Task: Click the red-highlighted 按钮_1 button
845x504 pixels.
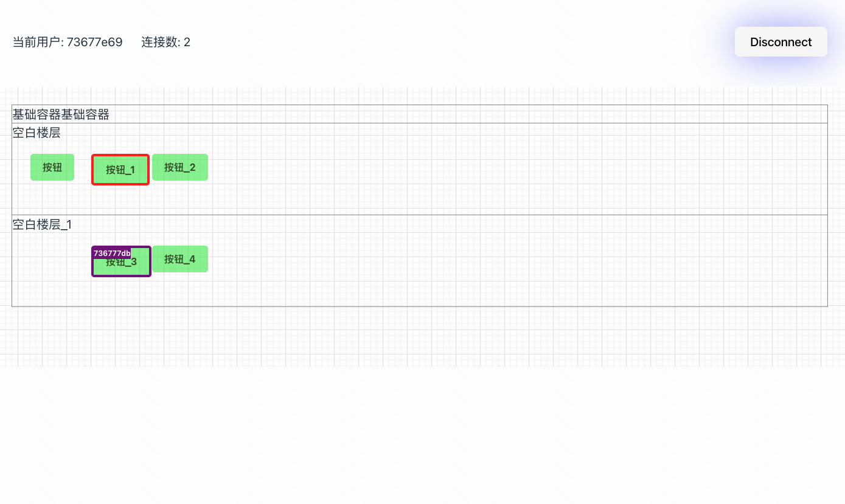Action: coord(120,170)
